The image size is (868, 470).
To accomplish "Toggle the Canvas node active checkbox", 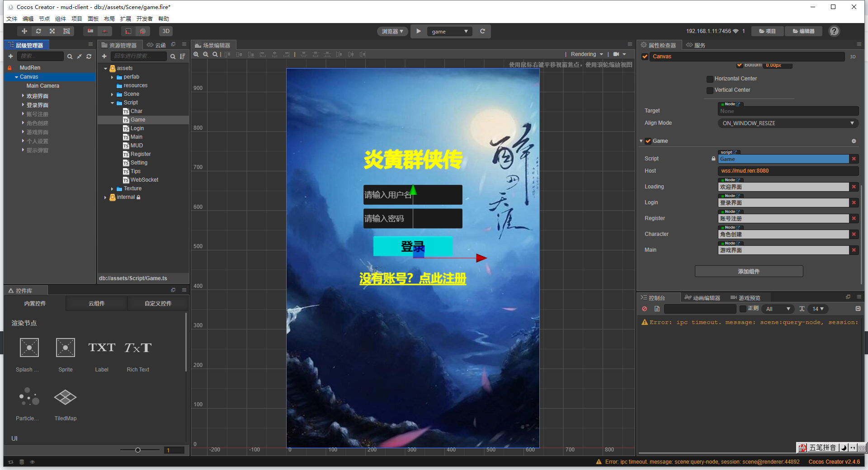I will [x=645, y=56].
